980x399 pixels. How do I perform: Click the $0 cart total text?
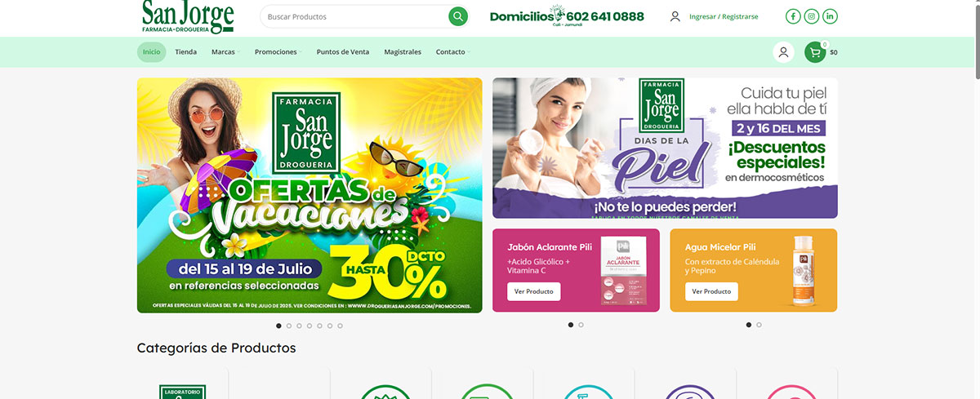point(834,52)
